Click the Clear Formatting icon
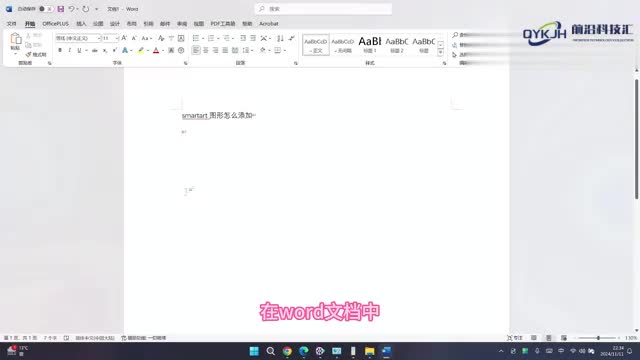This screenshot has width=640, height=360. click(x=161, y=38)
